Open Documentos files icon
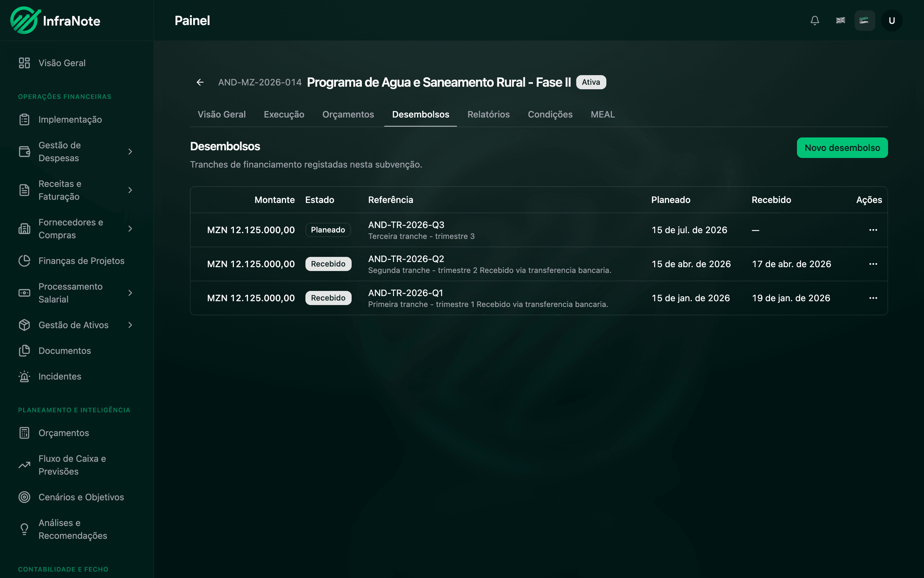Image resolution: width=924 pixels, height=578 pixels. click(24, 351)
